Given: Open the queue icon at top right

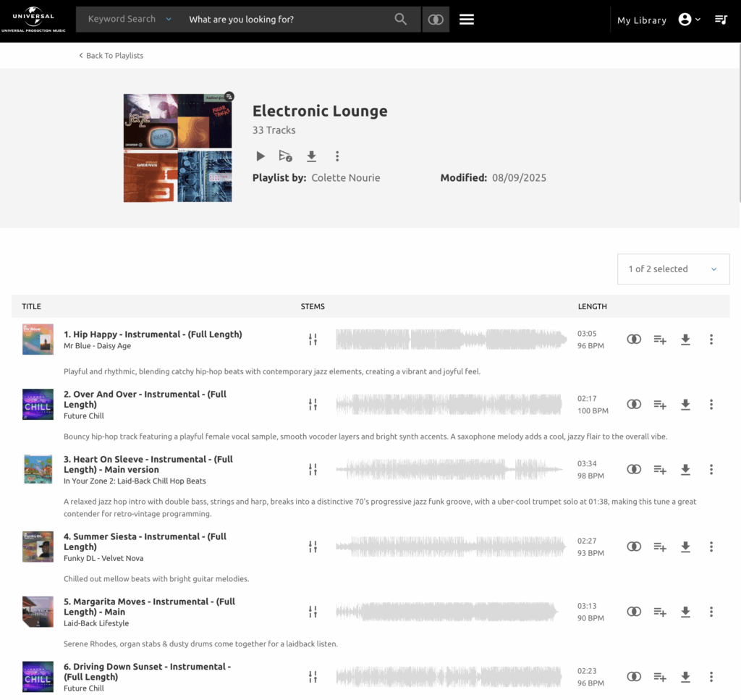Looking at the screenshot, I should click(721, 20).
